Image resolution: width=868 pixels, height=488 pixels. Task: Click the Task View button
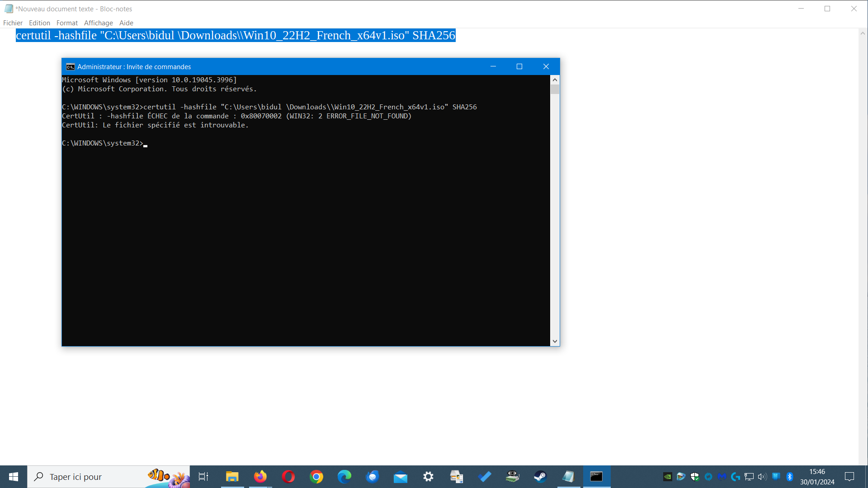point(203,477)
